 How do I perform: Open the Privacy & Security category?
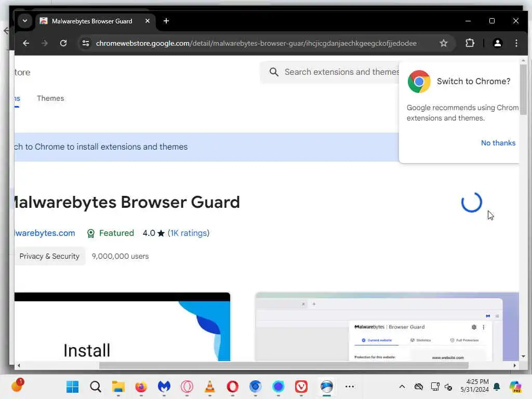pos(49,256)
